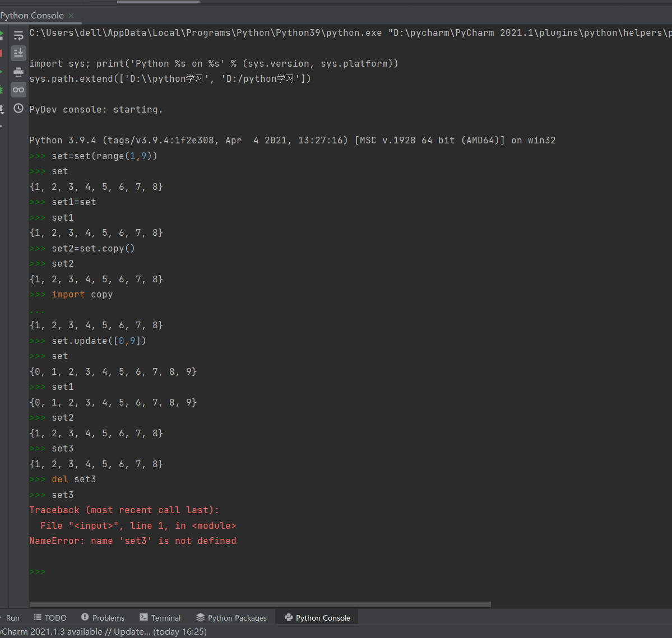672x638 pixels.
Task: Open the TODO tool window
Action: (x=50, y=618)
